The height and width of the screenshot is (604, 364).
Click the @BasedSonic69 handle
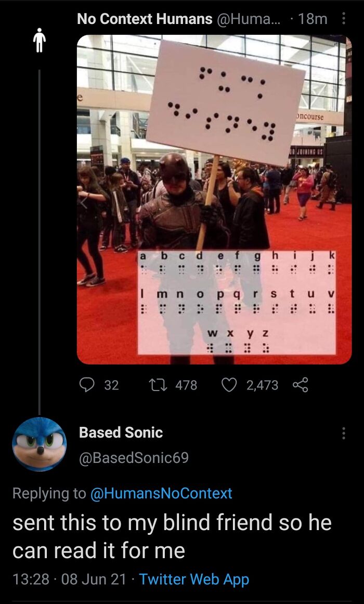[x=134, y=458]
